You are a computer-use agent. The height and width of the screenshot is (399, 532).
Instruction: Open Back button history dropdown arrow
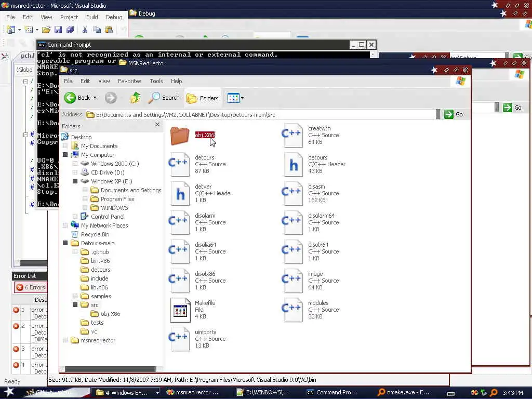pyautogui.click(x=95, y=98)
